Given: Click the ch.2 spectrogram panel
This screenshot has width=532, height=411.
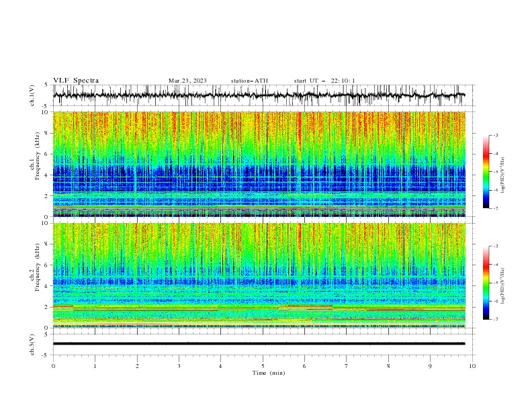Looking at the screenshot, I should pyautogui.click(x=259, y=275).
